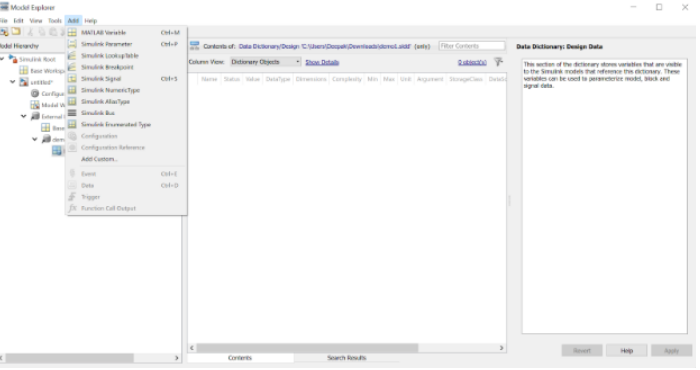The width and height of the screenshot is (700, 370).
Task: Open the Help menu
Action: click(91, 21)
